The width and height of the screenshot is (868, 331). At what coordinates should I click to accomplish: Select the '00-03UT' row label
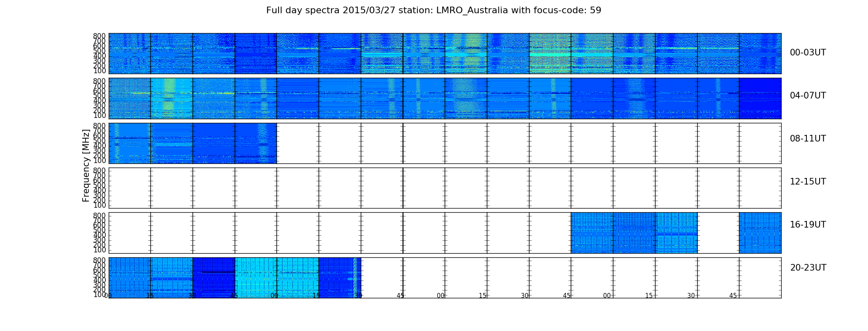[808, 53]
